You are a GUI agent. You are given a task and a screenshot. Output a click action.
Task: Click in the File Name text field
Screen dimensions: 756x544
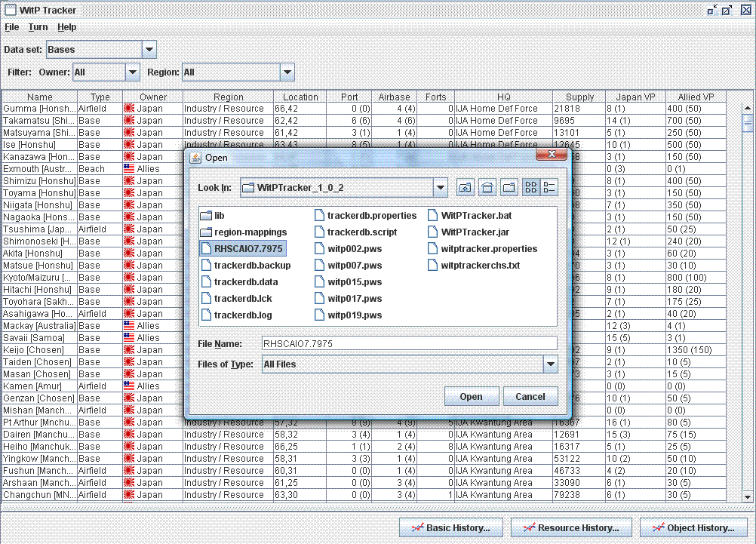tap(409, 343)
